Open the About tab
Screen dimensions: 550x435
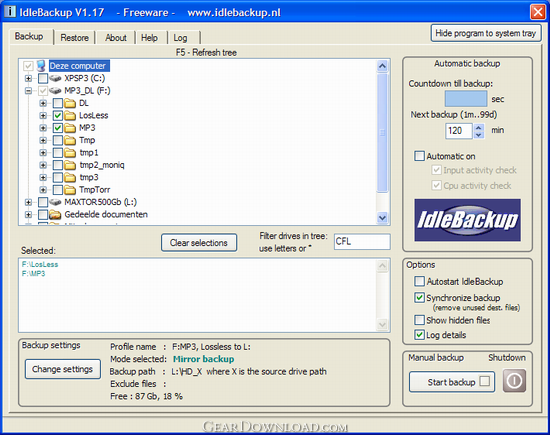coord(116,38)
